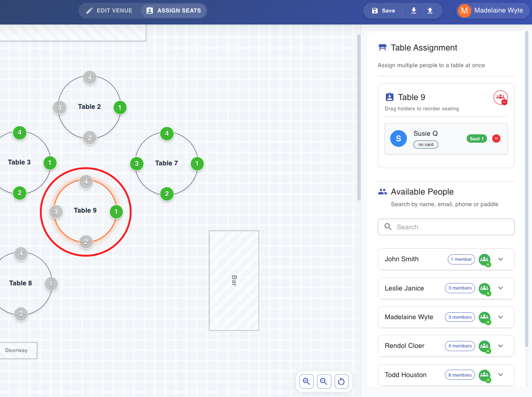Click the upload icon in the top bar
This screenshot has width=532, height=397.
430,11
